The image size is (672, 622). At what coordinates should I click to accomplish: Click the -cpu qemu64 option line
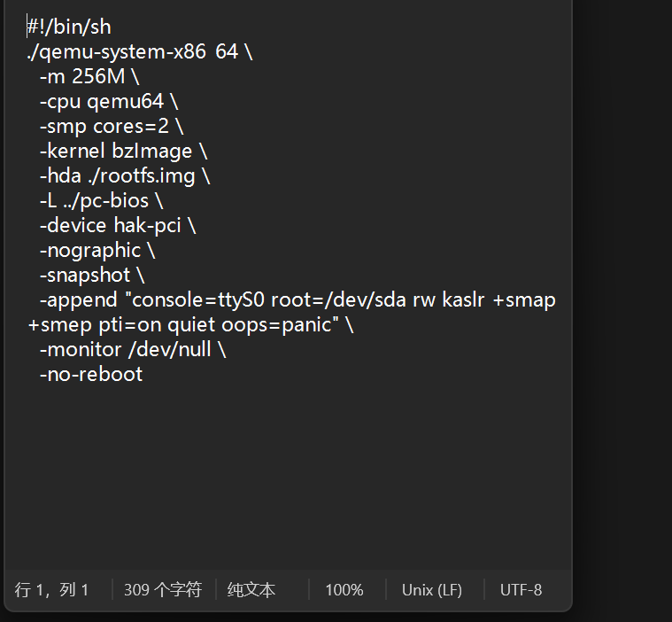(x=108, y=102)
